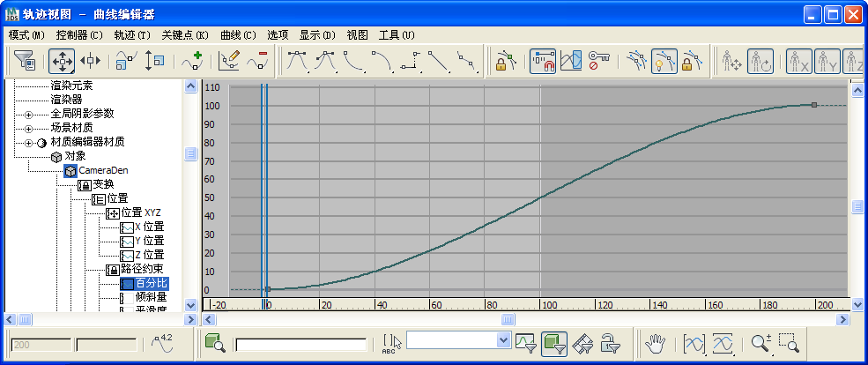Click the Select by Name ABC icon

tap(391, 343)
